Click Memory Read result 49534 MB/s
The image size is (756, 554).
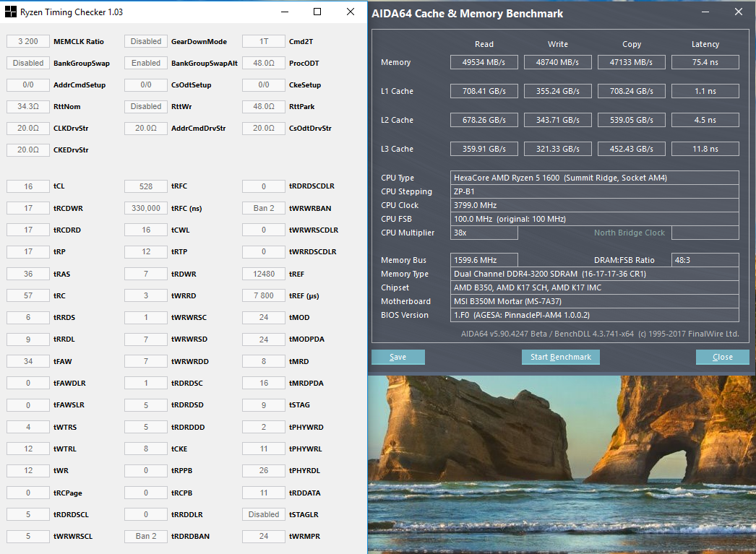tap(484, 62)
